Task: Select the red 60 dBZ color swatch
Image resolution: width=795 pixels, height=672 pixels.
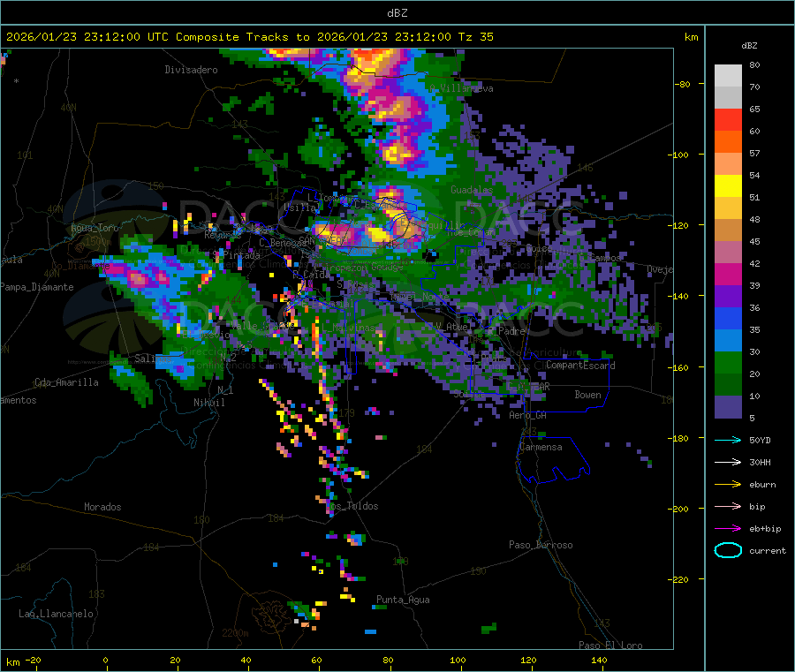Action: click(728, 119)
